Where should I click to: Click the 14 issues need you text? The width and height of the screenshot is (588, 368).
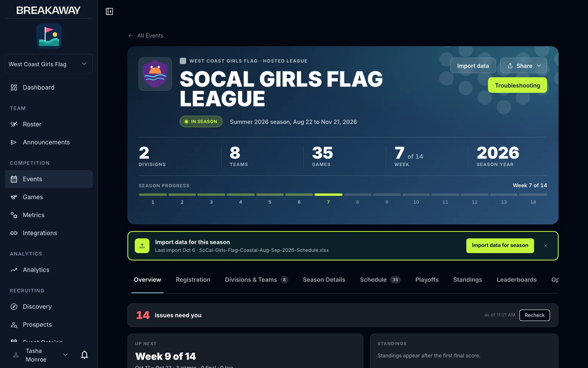click(169, 315)
